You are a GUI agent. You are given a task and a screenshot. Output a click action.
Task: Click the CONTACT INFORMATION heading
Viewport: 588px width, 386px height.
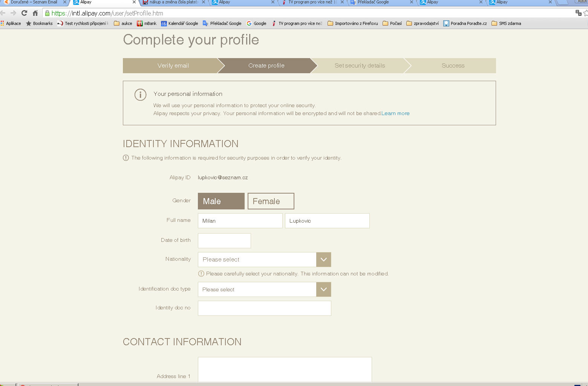click(182, 342)
